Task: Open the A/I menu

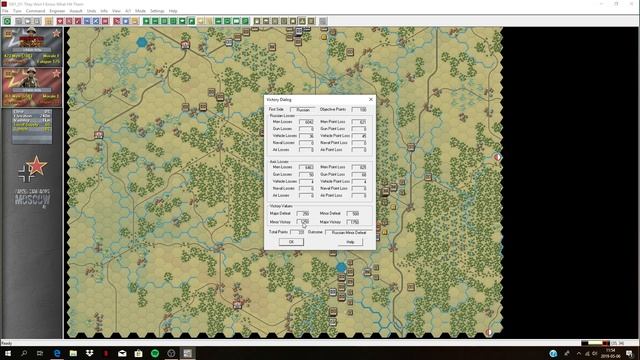Action: point(128,11)
